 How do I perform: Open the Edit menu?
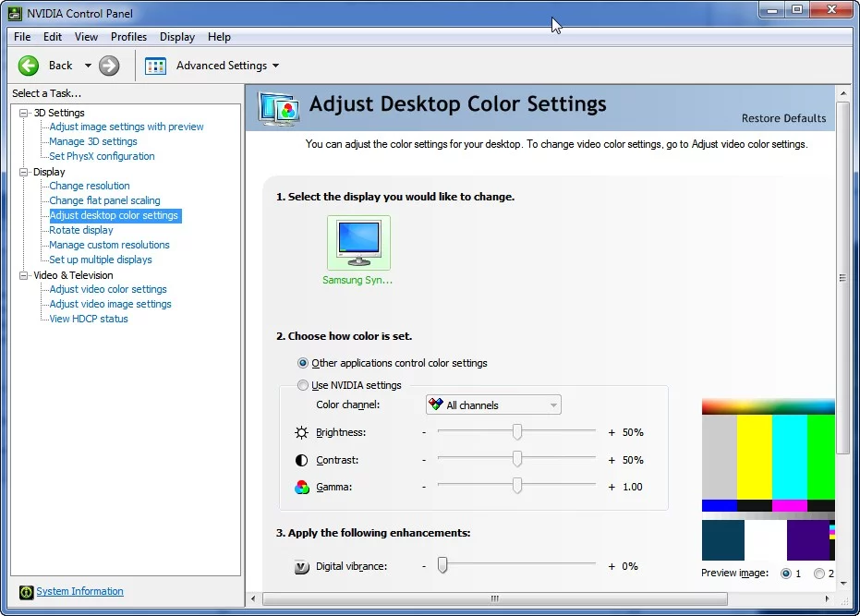[x=53, y=37]
